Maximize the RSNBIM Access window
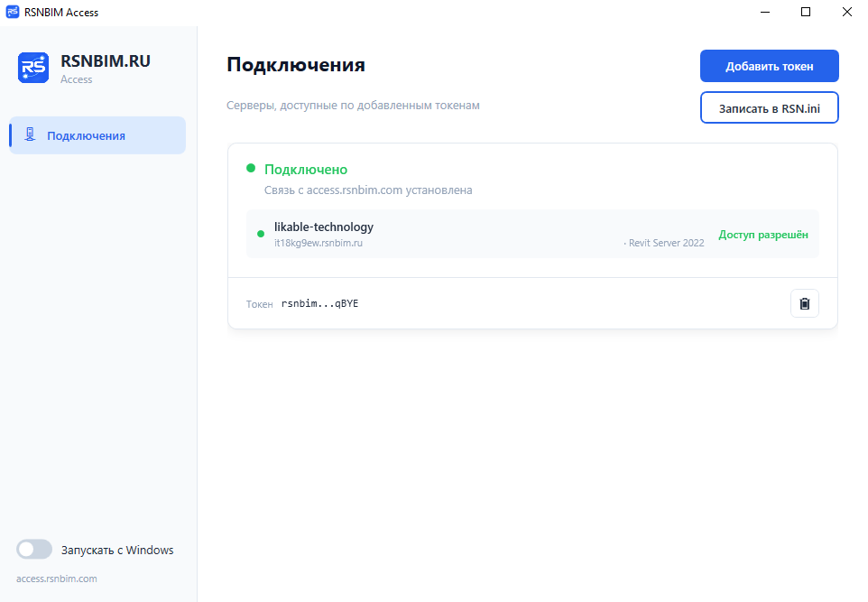This screenshot has height=602, width=868. (806, 12)
